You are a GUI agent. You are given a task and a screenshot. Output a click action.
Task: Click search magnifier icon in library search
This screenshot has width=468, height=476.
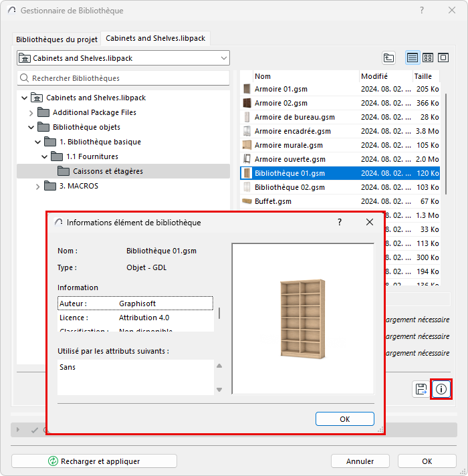(x=24, y=78)
